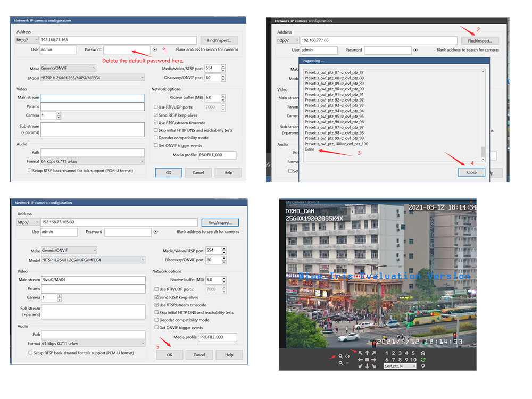The width and height of the screenshot is (532, 399).
Task: Click OK in the /live/0/MAIN dialog
Action: pos(170,354)
